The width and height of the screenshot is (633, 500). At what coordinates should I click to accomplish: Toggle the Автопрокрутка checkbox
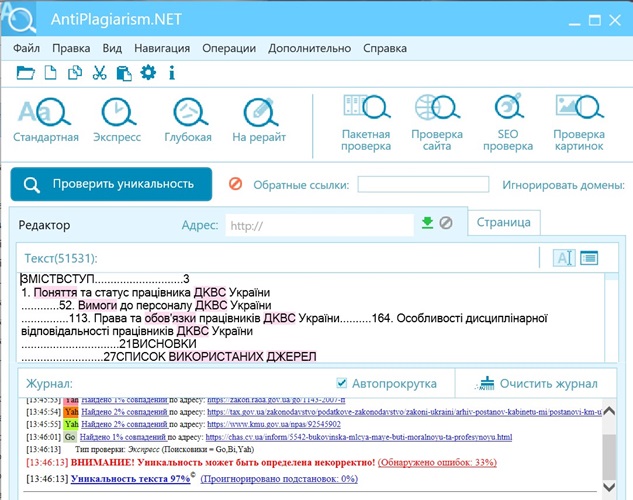(x=342, y=383)
